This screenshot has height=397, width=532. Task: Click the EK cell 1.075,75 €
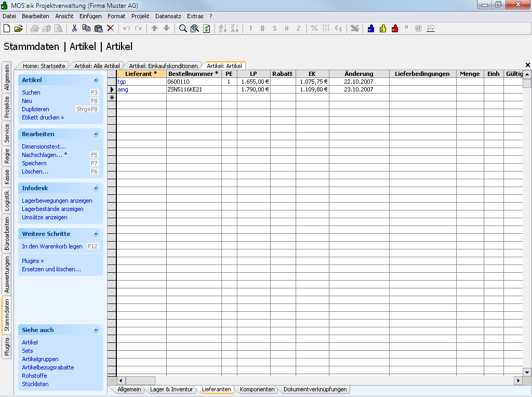point(312,82)
